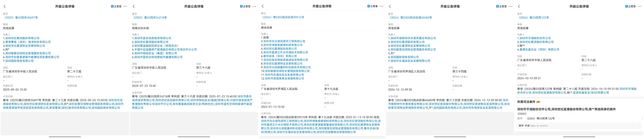Open case number link (2025)粤03民终24218号
Screen dimensions: 644x139
point(149,18)
